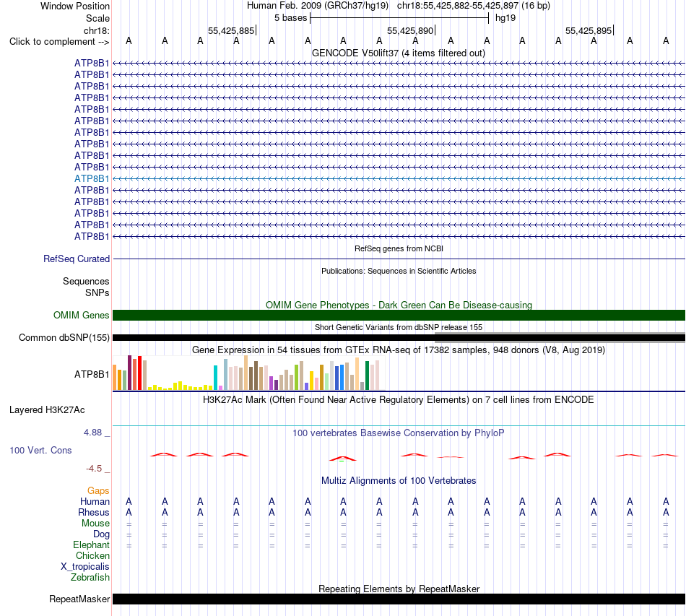Click the Gaps alignment row label
The image size is (686, 616).
98,491
